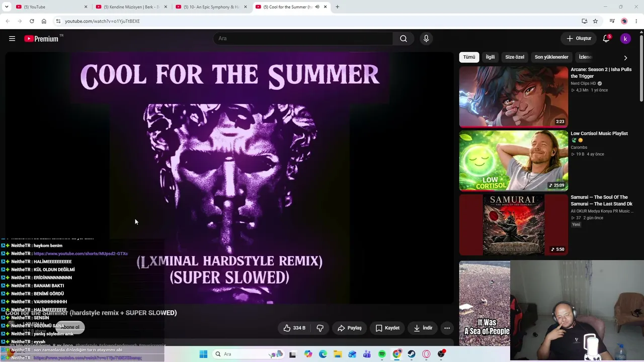Click the Cool for the Summer video player

tap(229, 178)
